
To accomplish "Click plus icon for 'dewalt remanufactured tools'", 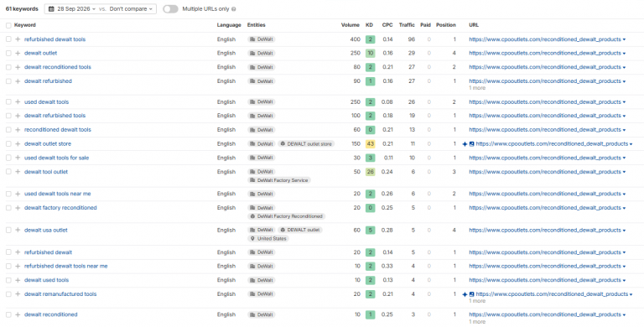I will [x=18, y=294].
